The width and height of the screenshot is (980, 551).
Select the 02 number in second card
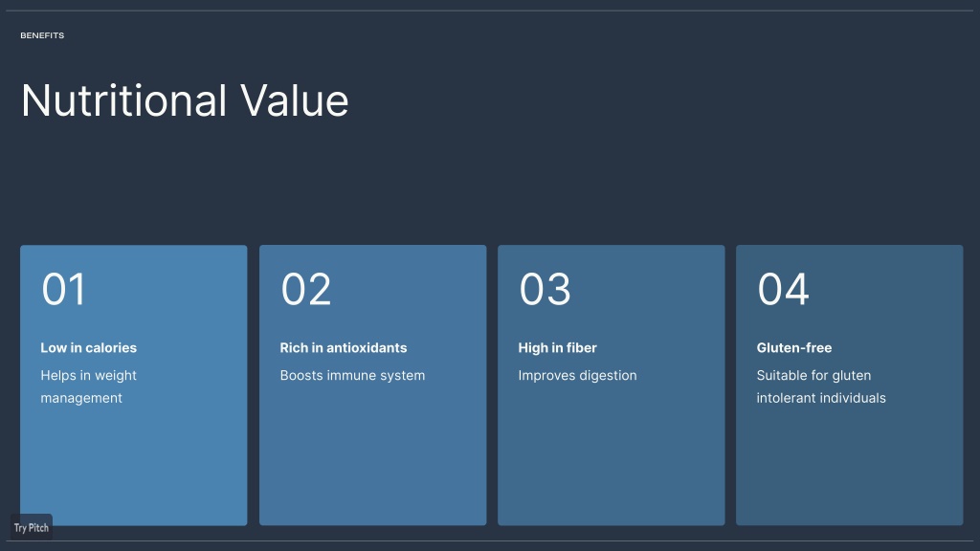[x=305, y=289]
